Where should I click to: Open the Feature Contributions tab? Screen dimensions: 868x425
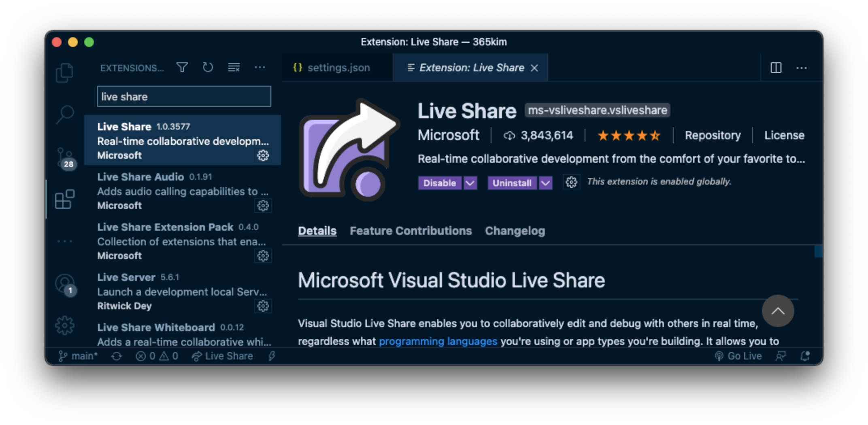pyautogui.click(x=411, y=231)
